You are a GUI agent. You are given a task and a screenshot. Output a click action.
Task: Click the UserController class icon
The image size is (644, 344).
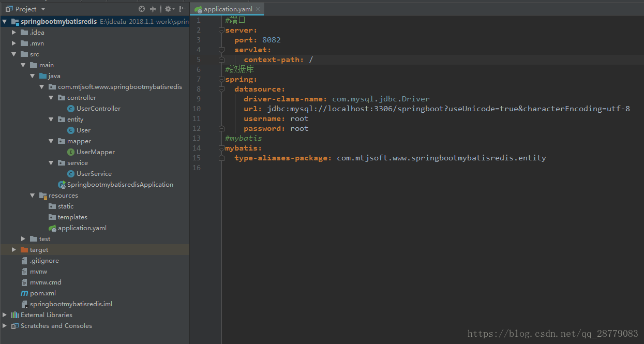[71, 109]
